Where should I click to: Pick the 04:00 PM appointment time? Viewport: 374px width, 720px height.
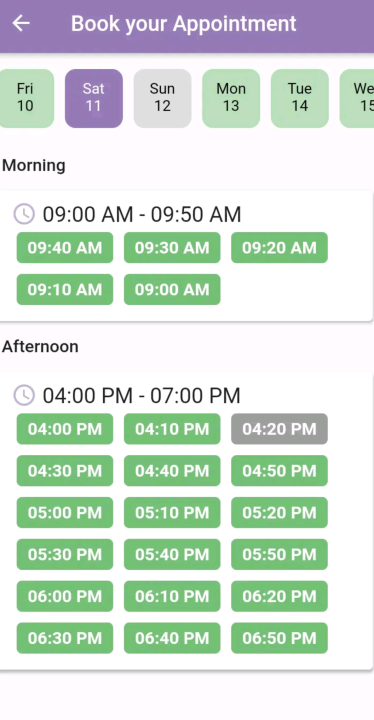65,429
